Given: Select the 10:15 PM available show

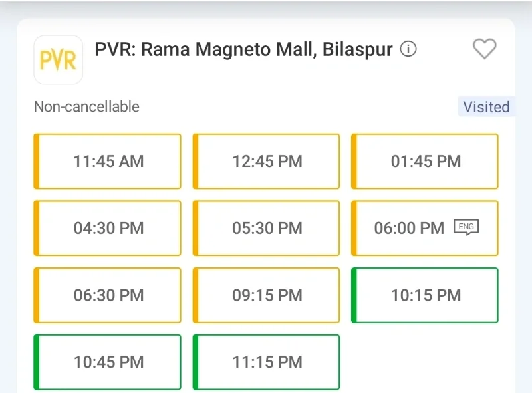Looking at the screenshot, I should (426, 295).
